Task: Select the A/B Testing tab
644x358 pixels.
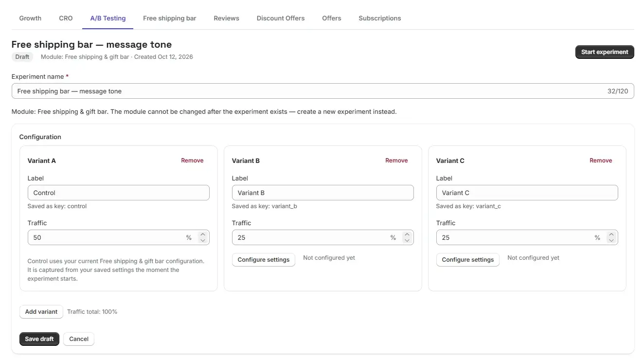Action: 108,18
